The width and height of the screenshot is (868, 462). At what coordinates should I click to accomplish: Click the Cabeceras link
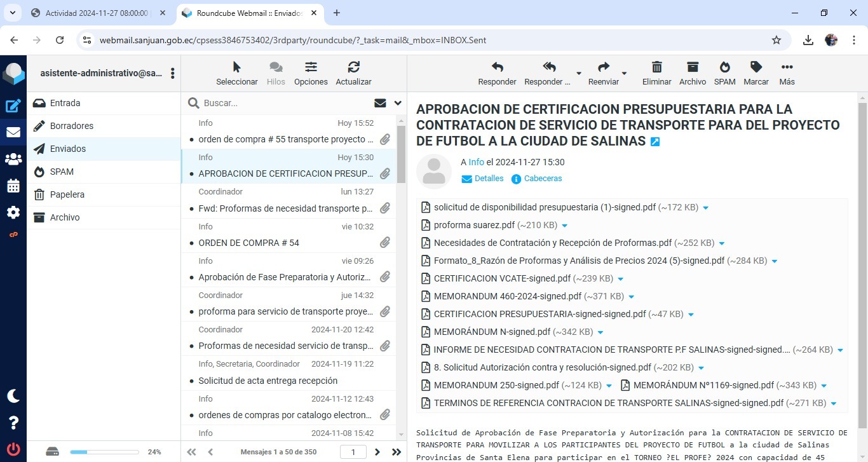[543, 179]
